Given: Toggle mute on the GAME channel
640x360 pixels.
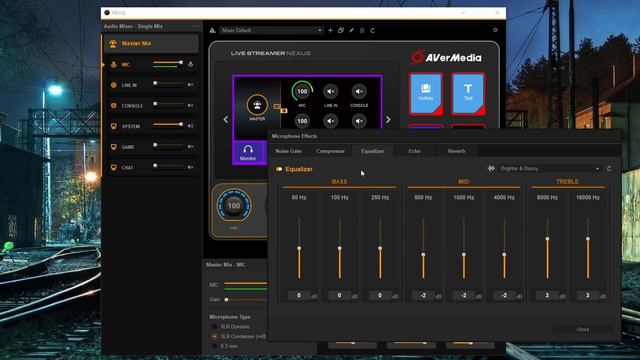Looking at the screenshot, I should 191,147.
